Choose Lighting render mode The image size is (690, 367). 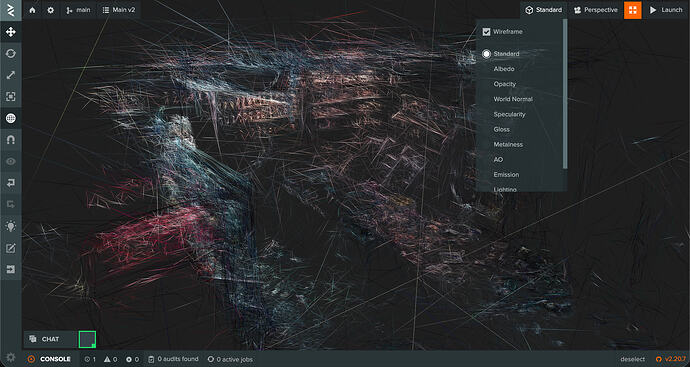(505, 189)
